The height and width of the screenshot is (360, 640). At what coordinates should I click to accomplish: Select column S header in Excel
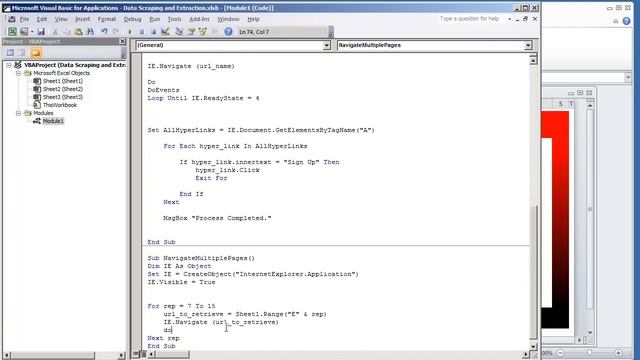pos(561,104)
